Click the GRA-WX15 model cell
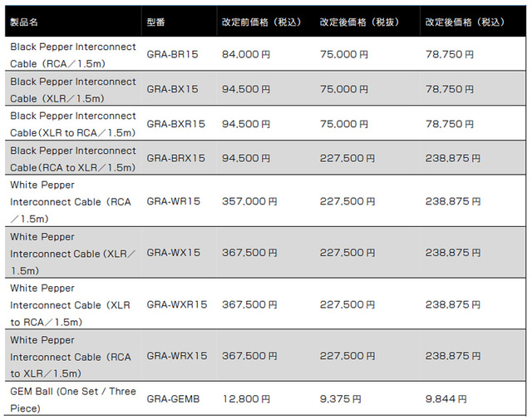 pos(173,253)
